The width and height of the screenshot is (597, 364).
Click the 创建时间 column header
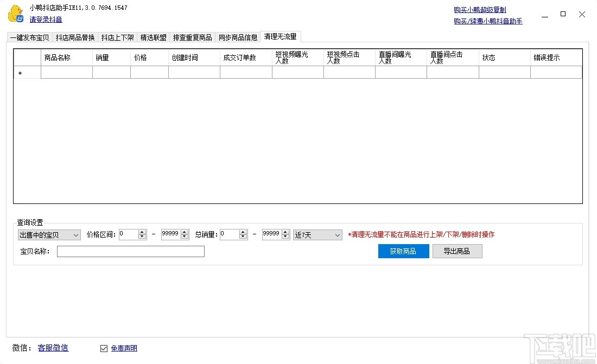tap(194, 58)
